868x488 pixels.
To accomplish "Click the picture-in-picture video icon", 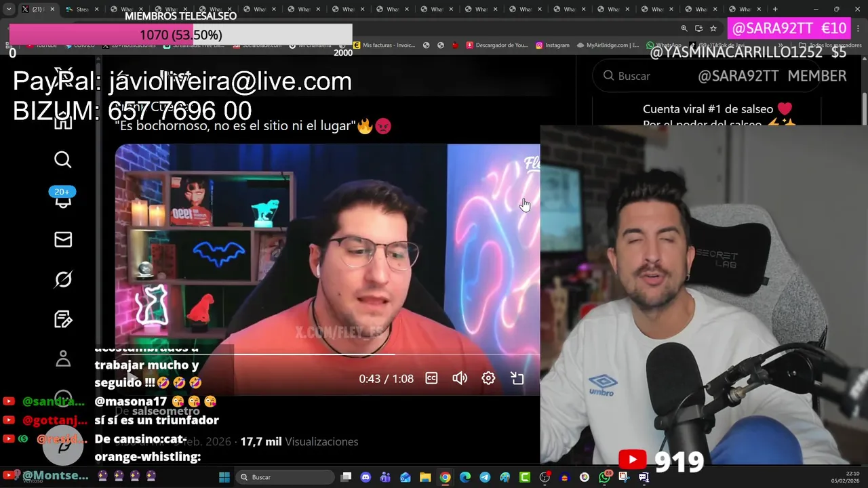I will point(517,378).
